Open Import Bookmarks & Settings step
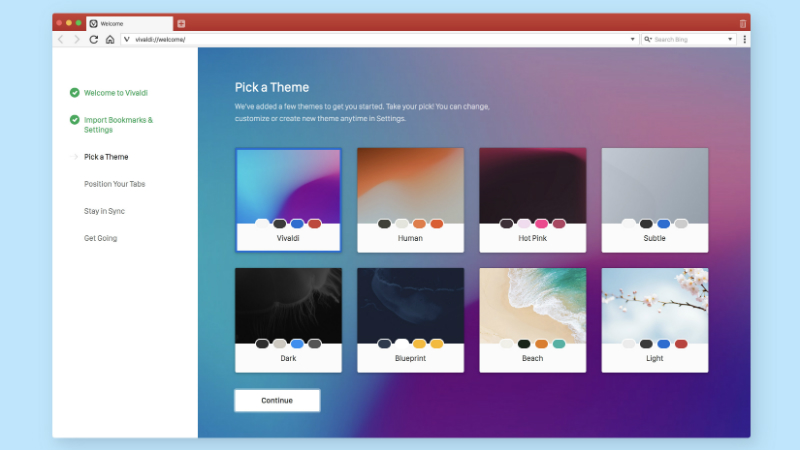 pos(118,124)
